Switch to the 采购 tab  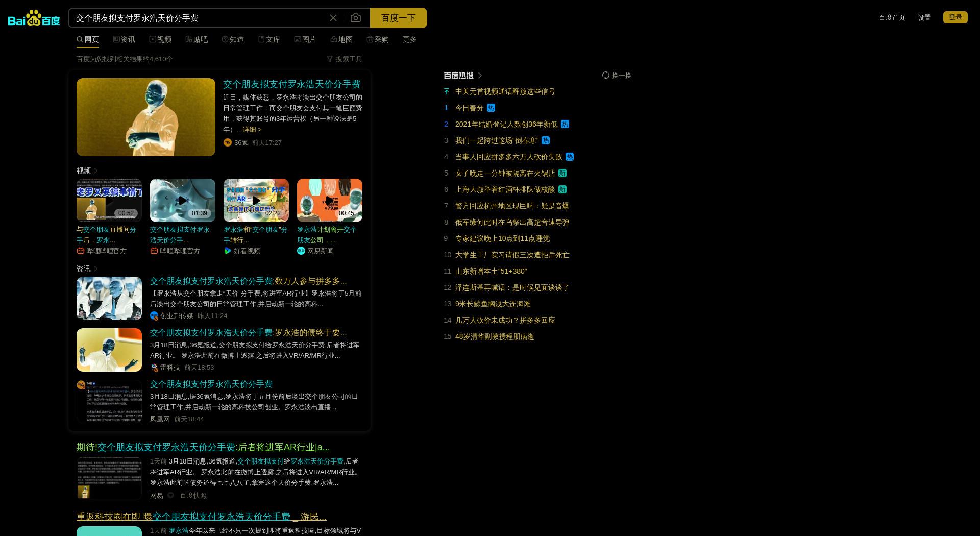378,39
